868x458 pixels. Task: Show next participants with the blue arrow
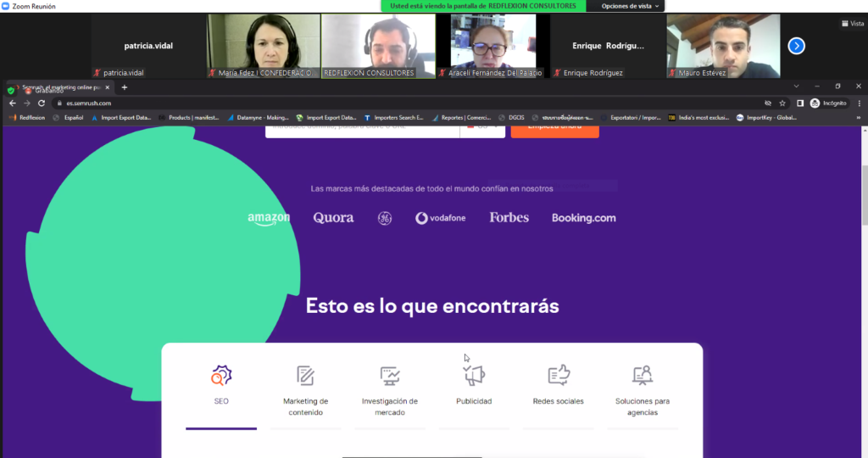[x=796, y=46]
